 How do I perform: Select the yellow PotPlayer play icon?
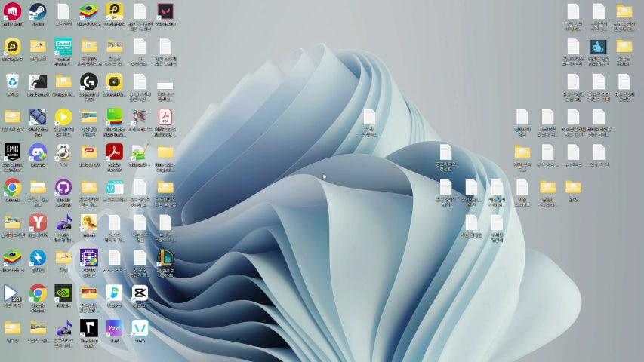pyautogui.click(x=63, y=117)
